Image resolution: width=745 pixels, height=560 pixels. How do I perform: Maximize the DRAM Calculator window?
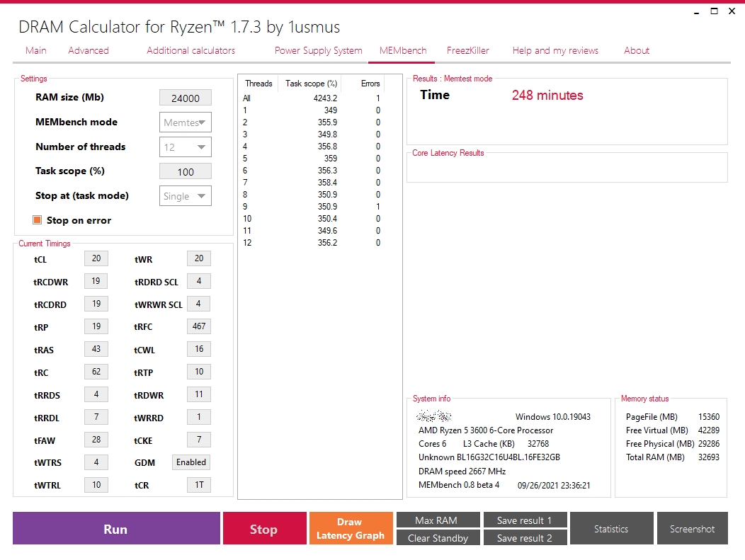click(x=714, y=11)
